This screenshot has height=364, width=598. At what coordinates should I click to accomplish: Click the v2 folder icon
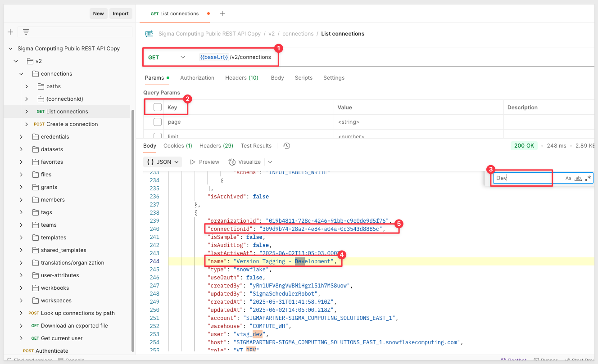point(30,61)
